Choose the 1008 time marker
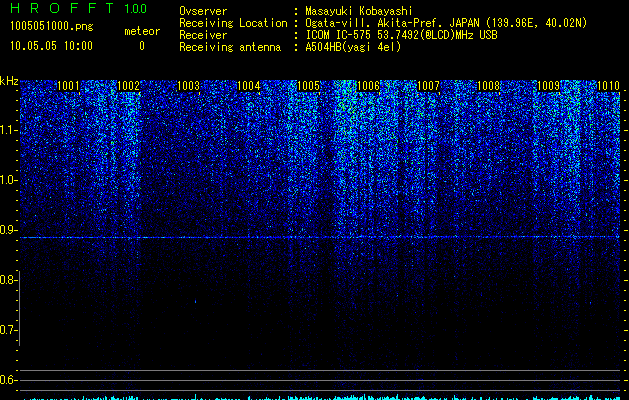Viewport: 629px width, 400px height. (489, 86)
